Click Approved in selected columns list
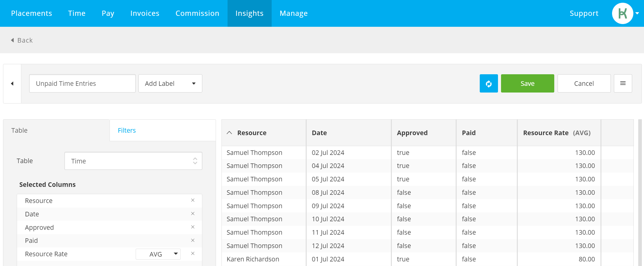 point(39,228)
